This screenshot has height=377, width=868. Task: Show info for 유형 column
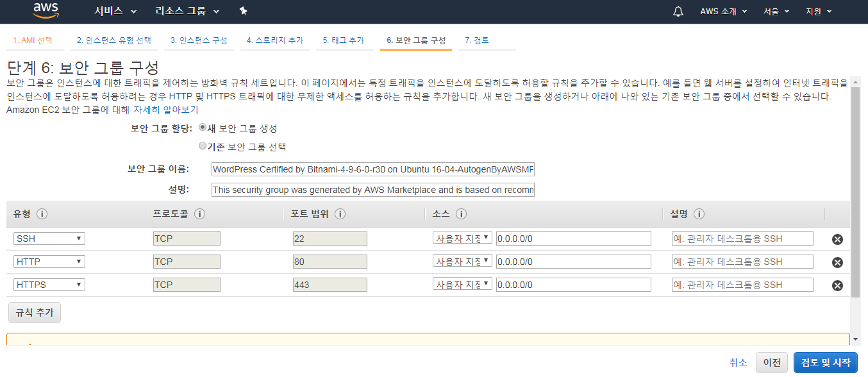click(42, 214)
